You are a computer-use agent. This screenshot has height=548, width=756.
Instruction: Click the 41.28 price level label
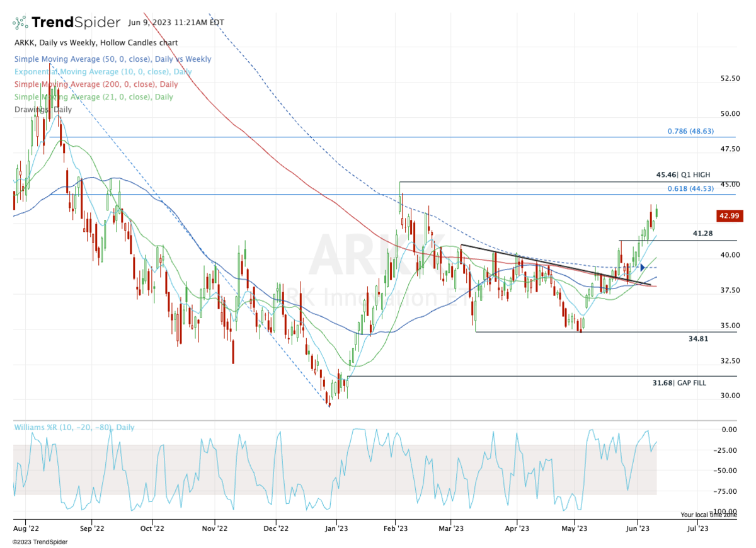(x=702, y=234)
